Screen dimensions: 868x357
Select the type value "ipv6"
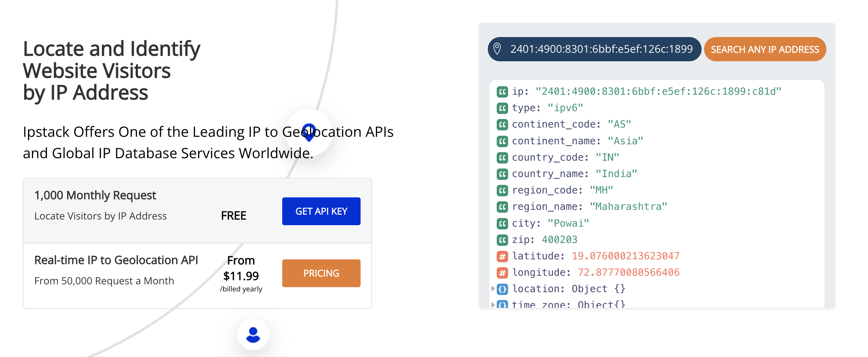tap(565, 108)
